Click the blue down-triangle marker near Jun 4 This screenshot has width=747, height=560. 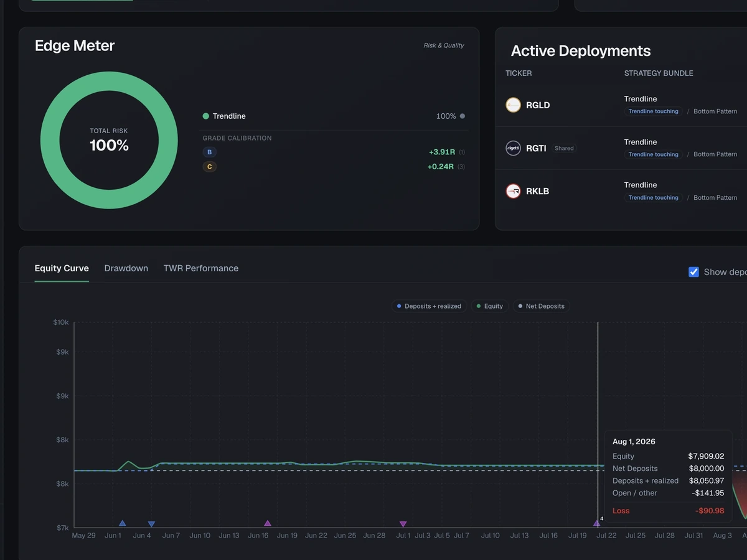point(151,524)
